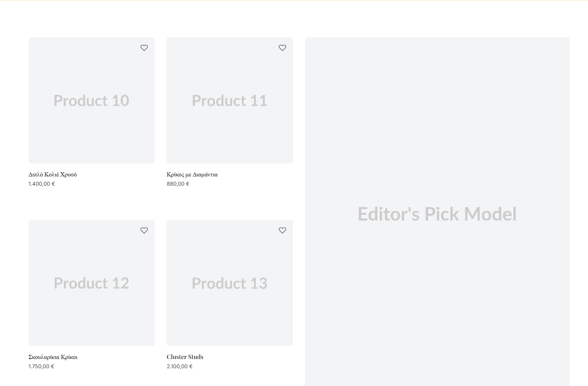Image resolution: width=588 pixels, height=386 pixels.
Task: Click the Product 11 image placeholder
Action: coord(229,100)
